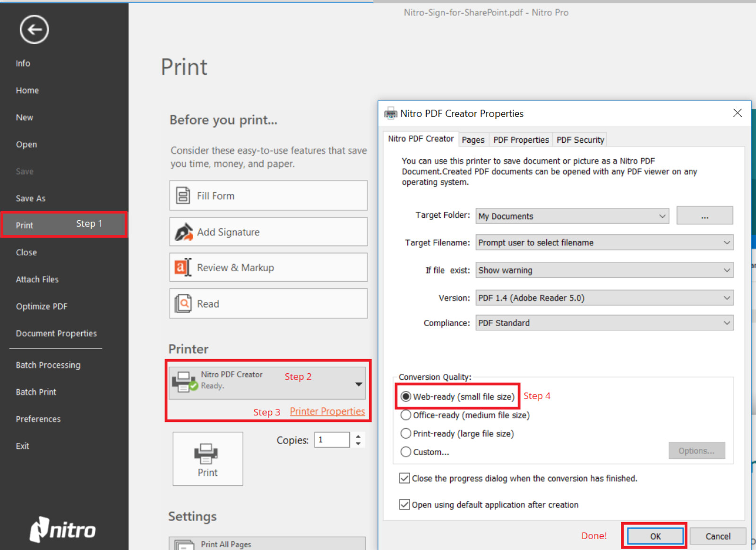Click the large Print printer icon

pyautogui.click(x=207, y=454)
